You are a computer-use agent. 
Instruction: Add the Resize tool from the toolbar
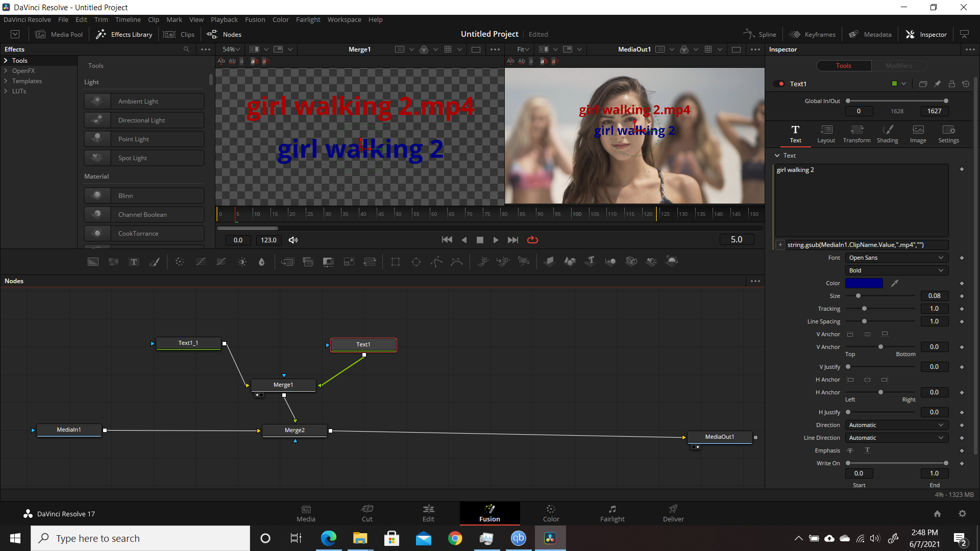click(x=349, y=262)
